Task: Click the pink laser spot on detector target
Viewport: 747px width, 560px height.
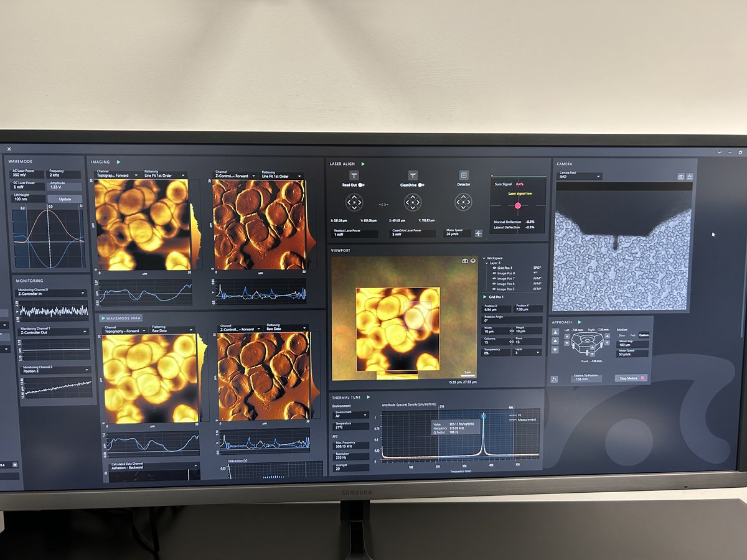Action: tap(518, 206)
